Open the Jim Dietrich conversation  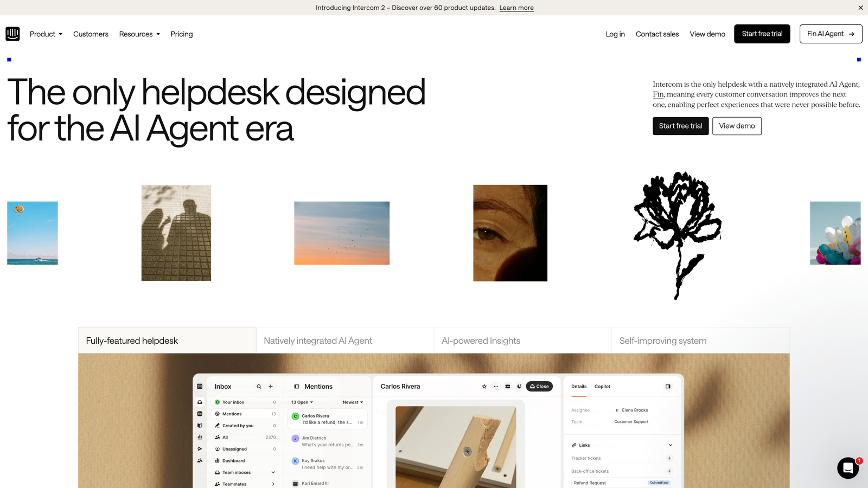(328, 441)
